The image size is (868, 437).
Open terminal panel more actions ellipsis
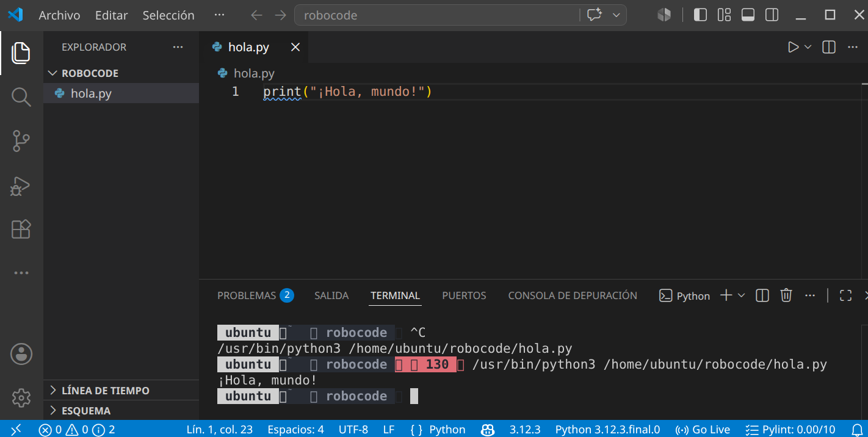810,295
